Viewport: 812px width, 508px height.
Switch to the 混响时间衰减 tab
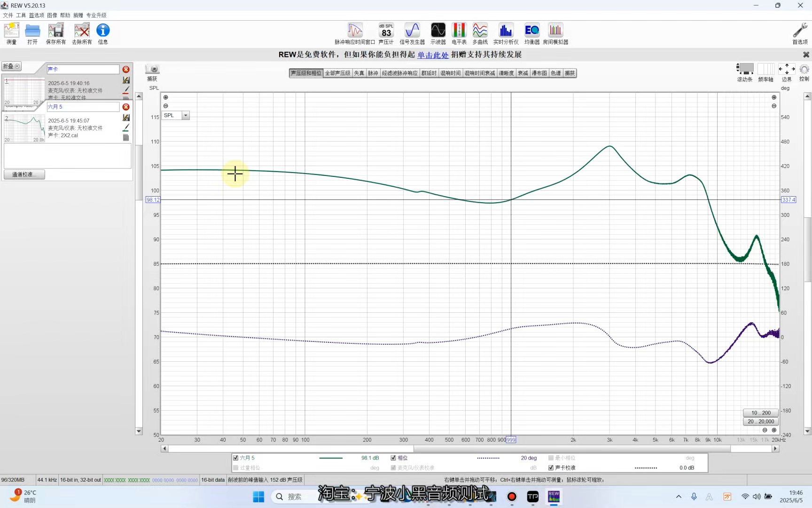click(480, 73)
